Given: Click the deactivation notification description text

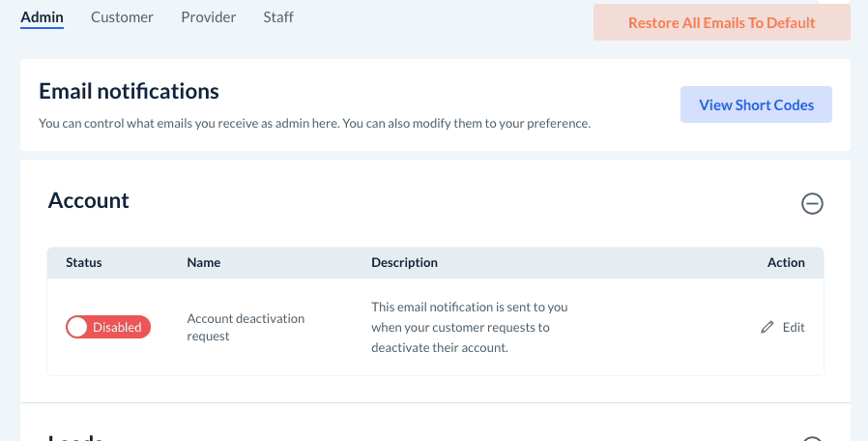Looking at the screenshot, I should pos(469,327).
